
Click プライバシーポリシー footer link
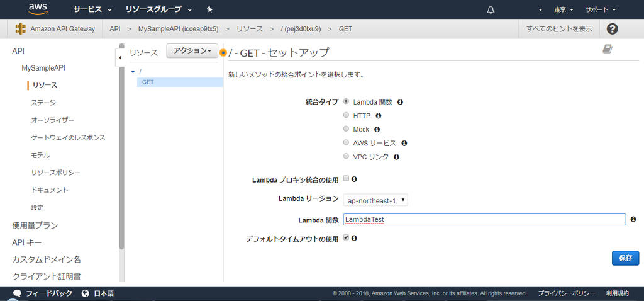pyautogui.click(x=567, y=293)
